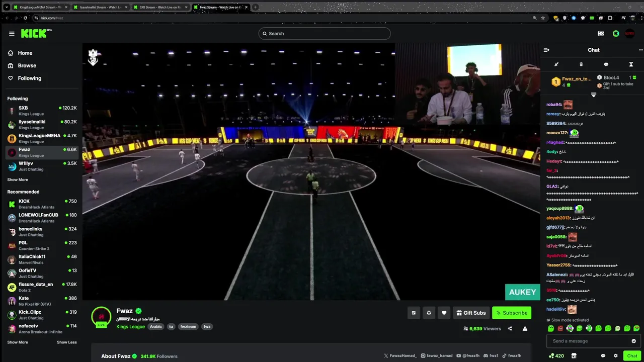Open the fwazfh TikTok link
The width and height of the screenshot is (644, 362).
pos(511,355)
